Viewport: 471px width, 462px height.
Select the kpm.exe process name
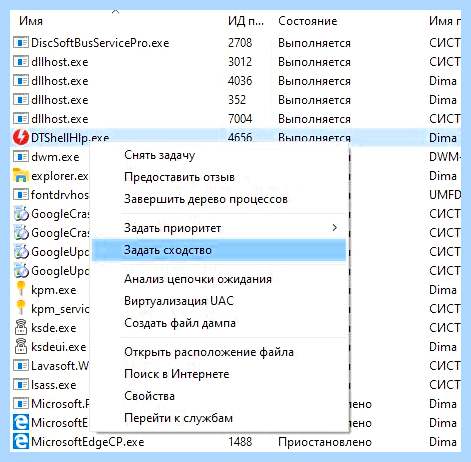click(54, 290)
